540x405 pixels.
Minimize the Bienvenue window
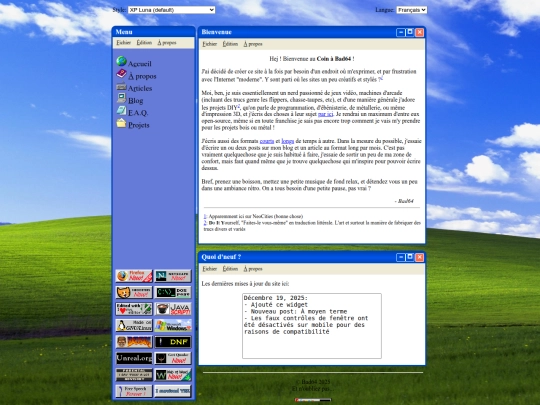[x=401, y=32]
